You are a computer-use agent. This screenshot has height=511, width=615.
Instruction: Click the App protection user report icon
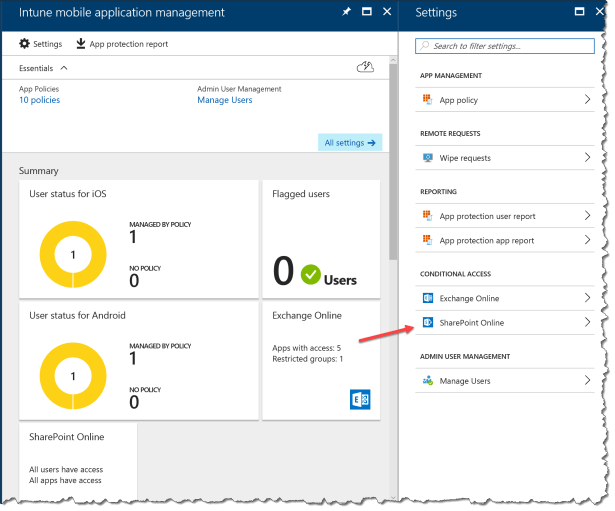(428, 216)
